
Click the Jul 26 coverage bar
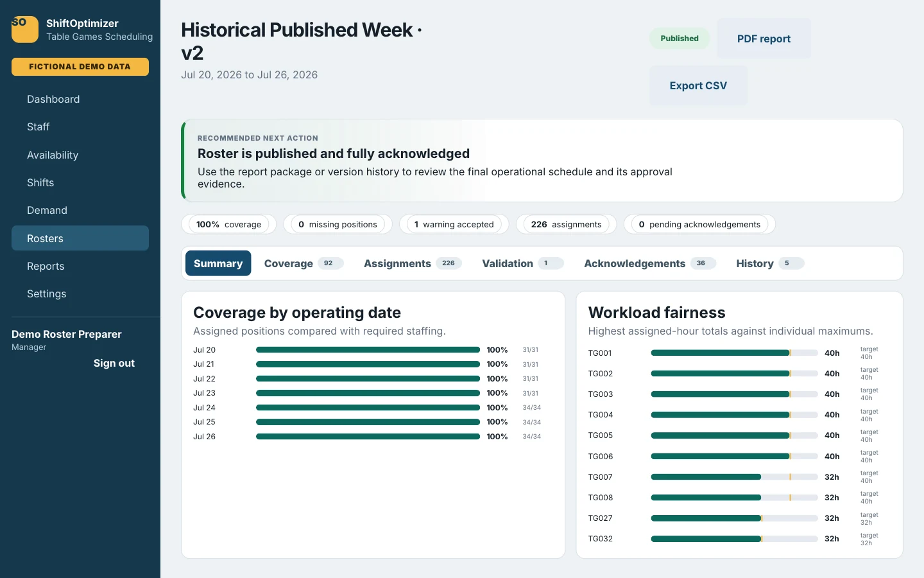point(368,437)
